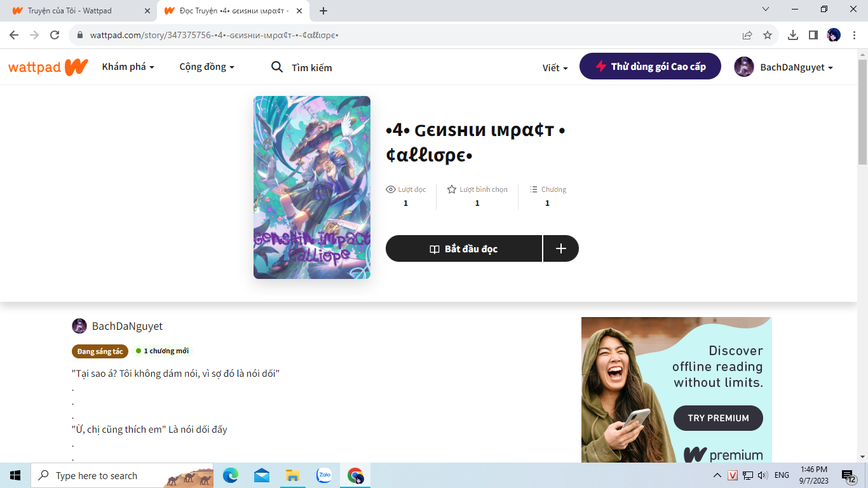Open a new browser tab
868x488 pixels.
(x=323, y=11)
